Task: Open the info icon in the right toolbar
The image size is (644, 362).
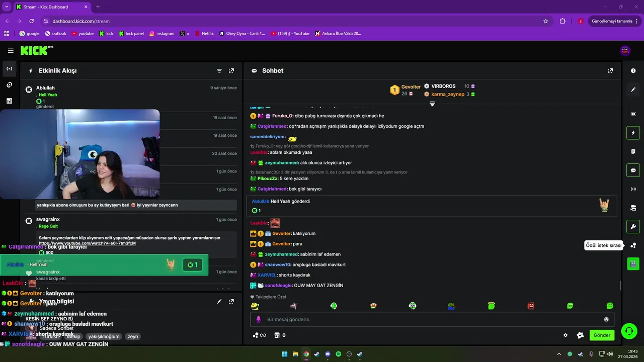Action: [633, 71]
